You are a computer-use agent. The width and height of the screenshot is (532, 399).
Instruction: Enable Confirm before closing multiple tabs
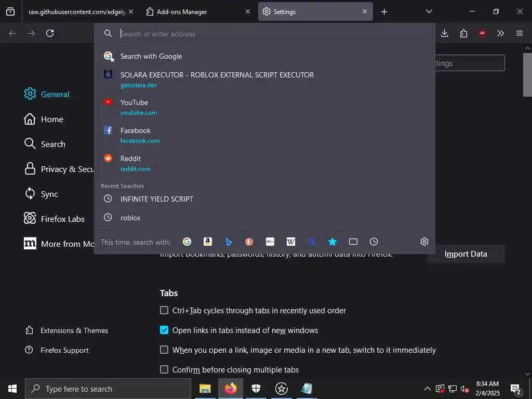pos(164,369)
